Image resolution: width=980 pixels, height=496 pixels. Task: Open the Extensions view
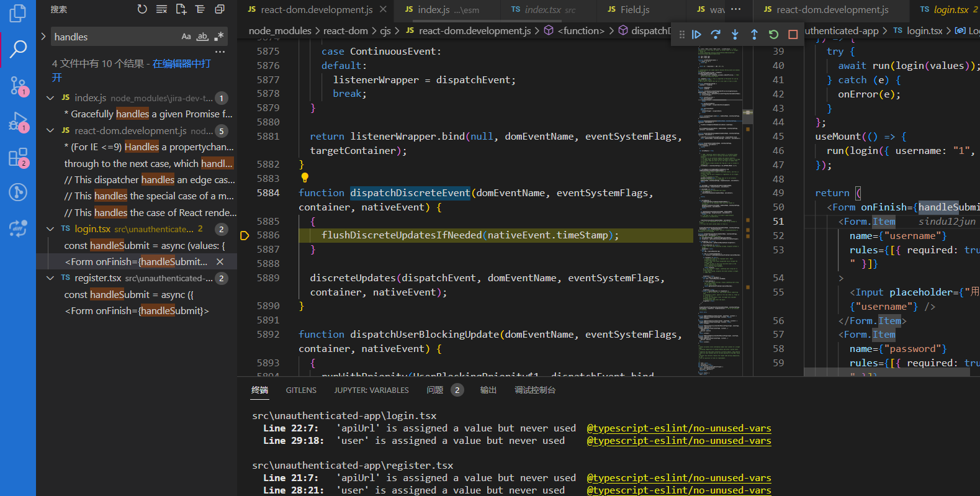tap(18, 157)
